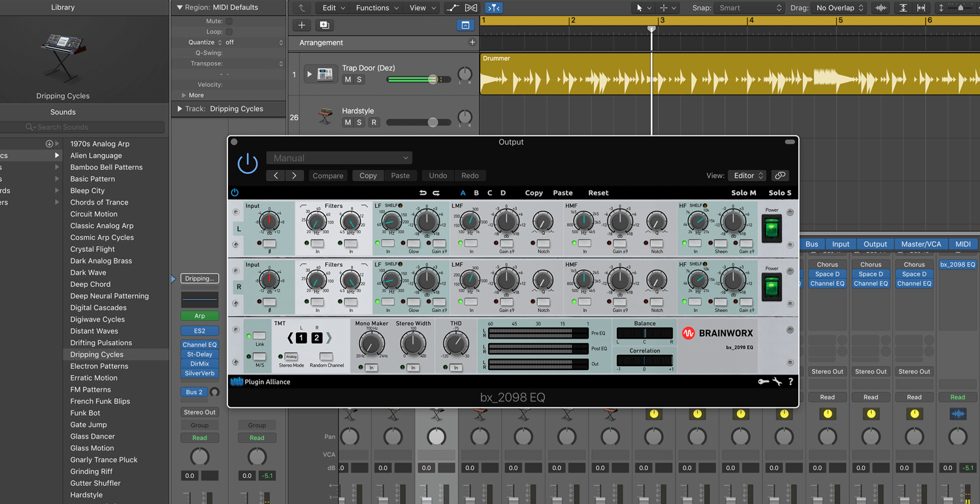The height and width of the screenshot is (504, 980).
Task: Click the Compare button
Action: [x=328, y=175]
